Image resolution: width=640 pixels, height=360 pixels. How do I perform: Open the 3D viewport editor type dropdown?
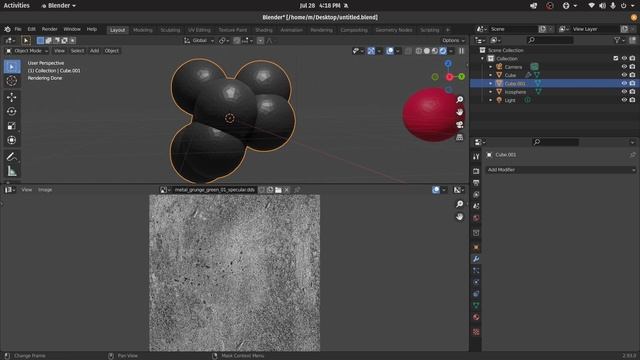[10, 41]
